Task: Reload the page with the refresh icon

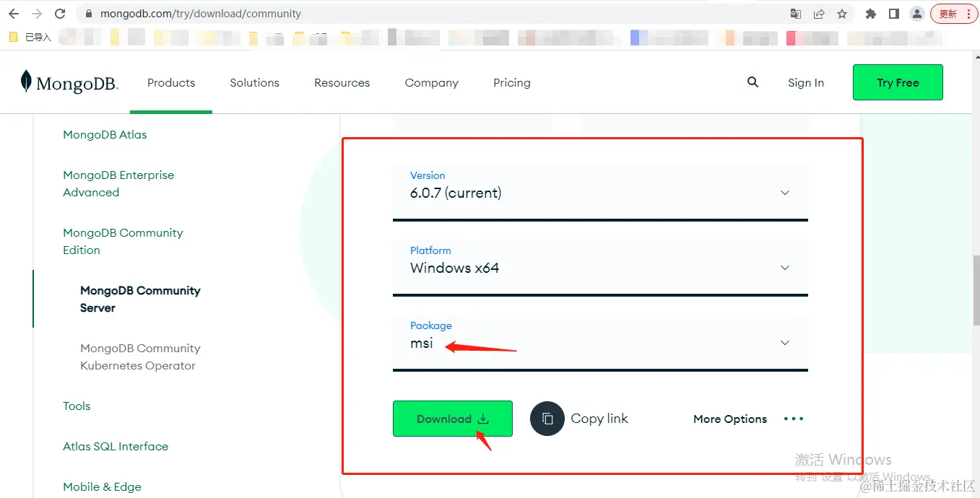Action: pyautogui.click(x=60, y=14)
